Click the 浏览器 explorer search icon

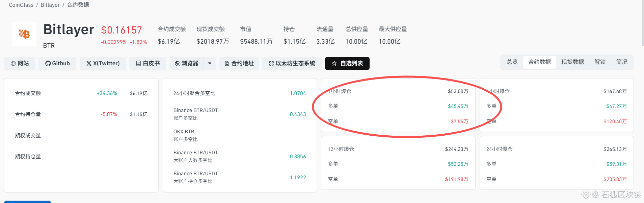(x=177, y=64)
